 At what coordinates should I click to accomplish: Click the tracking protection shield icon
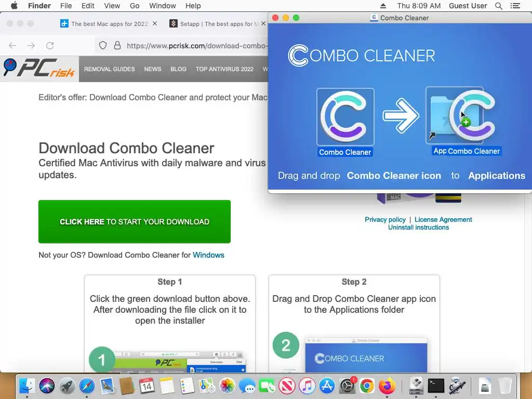point(103,46)
